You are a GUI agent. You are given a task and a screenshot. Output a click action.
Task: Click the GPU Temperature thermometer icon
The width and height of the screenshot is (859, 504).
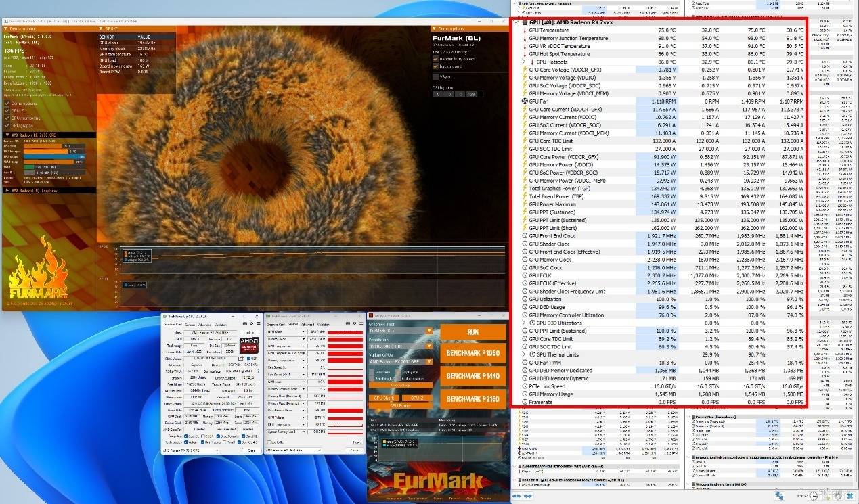pos(524,30)
